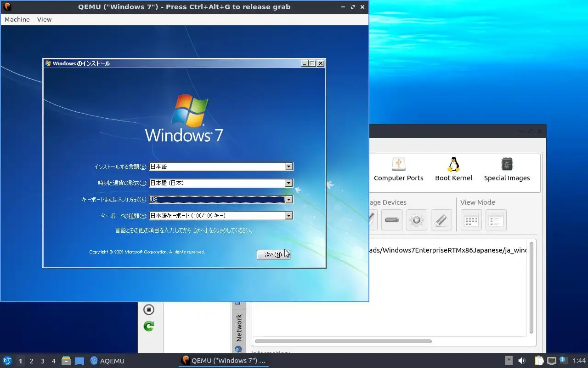The width and height of the screenshot is (588, 368).
Task: Close the Windows installer dialog
Action: (321, 63)
